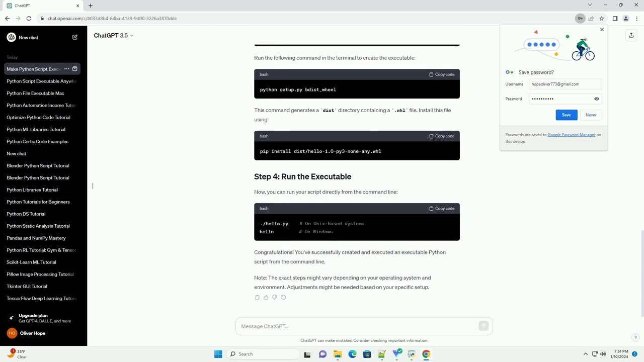Open the weather widget showing 35°F
The width and height of the screenshot is (644, 362).
pos(16,354)
